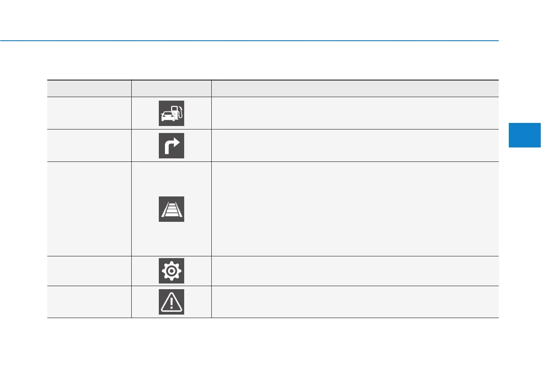Viewport: 546px width, 392px height.
Task: Click the fuel station with car icon
Action: pos(171,113)
